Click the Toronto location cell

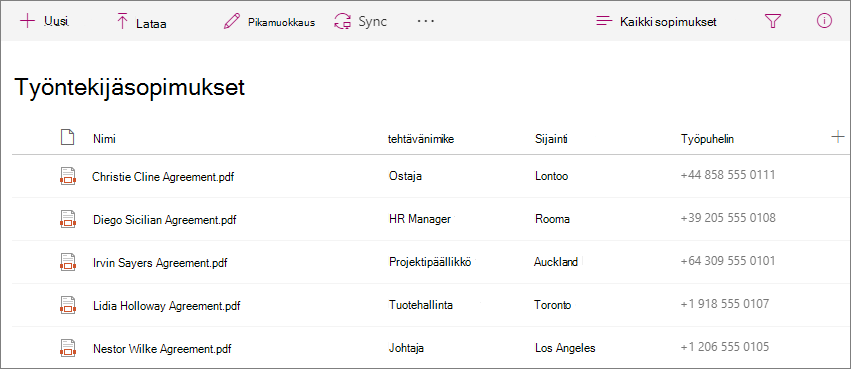(x=552, y=304)
